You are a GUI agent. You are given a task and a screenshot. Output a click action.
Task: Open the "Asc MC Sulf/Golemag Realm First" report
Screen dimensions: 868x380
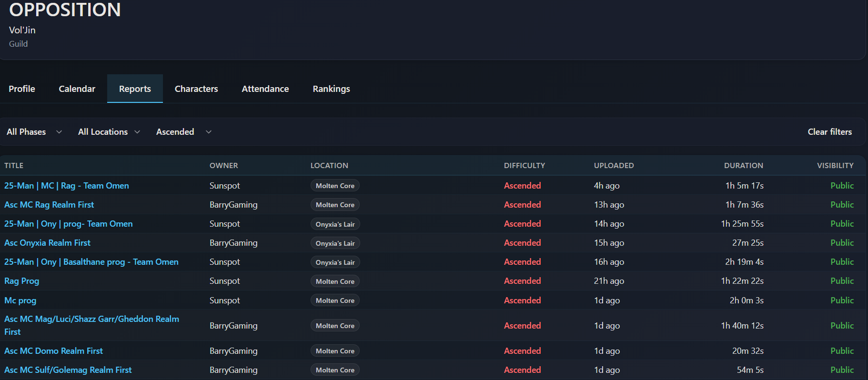68,370
